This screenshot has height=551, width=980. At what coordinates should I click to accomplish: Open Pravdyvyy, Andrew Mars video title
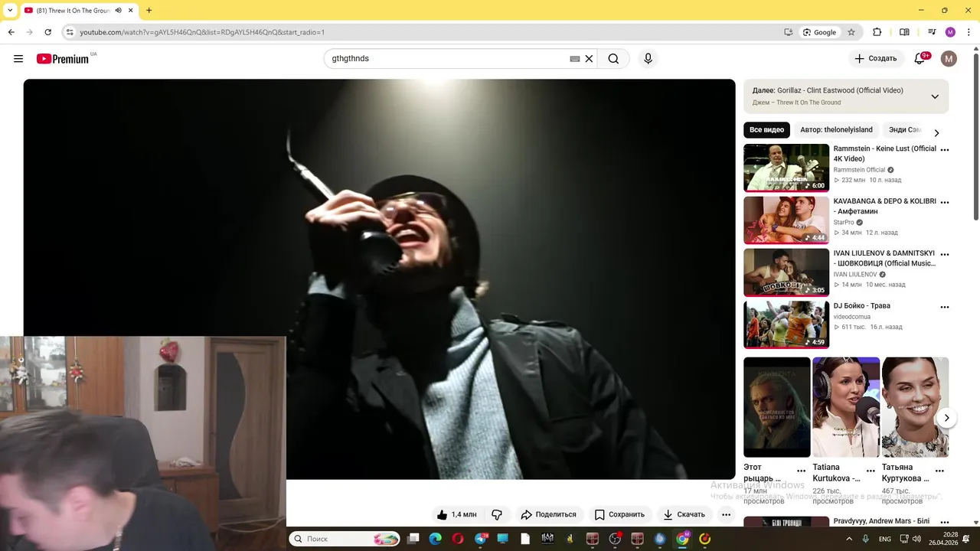pos(881,521)
